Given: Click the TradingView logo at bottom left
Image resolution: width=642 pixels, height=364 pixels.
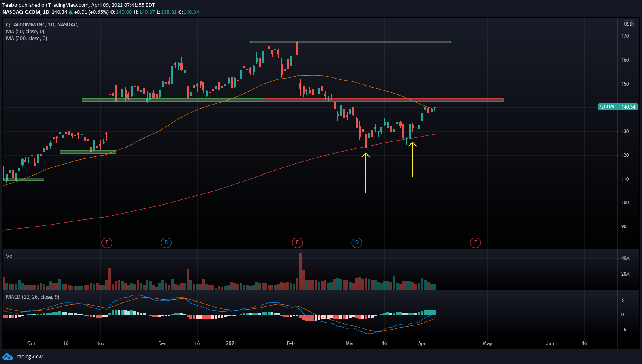Looking at the screenshot, I should click(22, 356).
